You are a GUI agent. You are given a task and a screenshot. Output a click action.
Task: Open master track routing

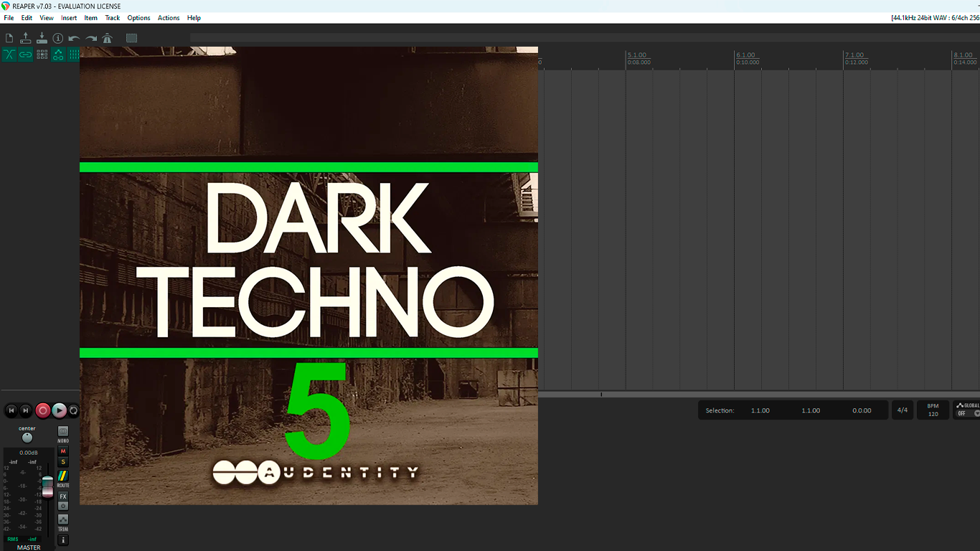(63, 476)
